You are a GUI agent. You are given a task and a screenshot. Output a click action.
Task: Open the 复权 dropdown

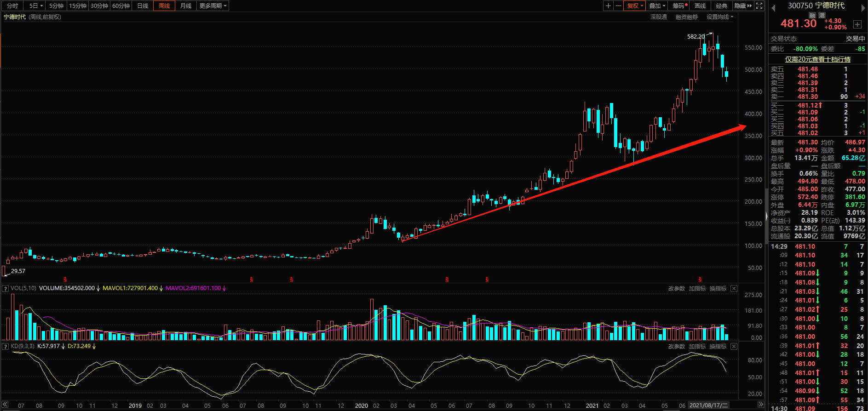pos(635,6)
